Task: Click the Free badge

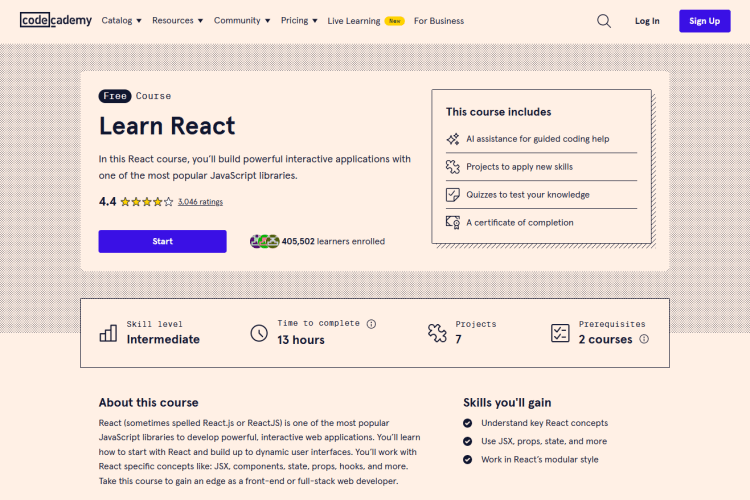Action: (115, 96)
